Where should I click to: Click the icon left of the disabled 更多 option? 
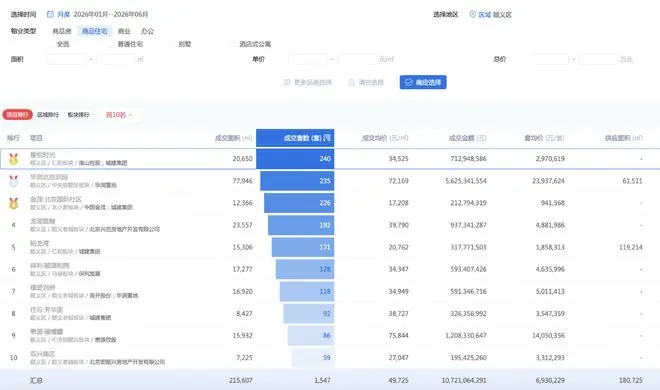pos(287,82)
